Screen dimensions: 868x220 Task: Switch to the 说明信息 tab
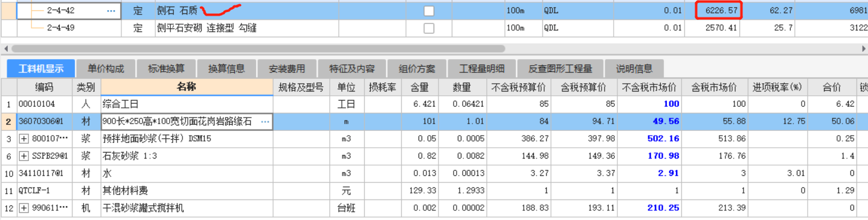(x=634, y=68)
